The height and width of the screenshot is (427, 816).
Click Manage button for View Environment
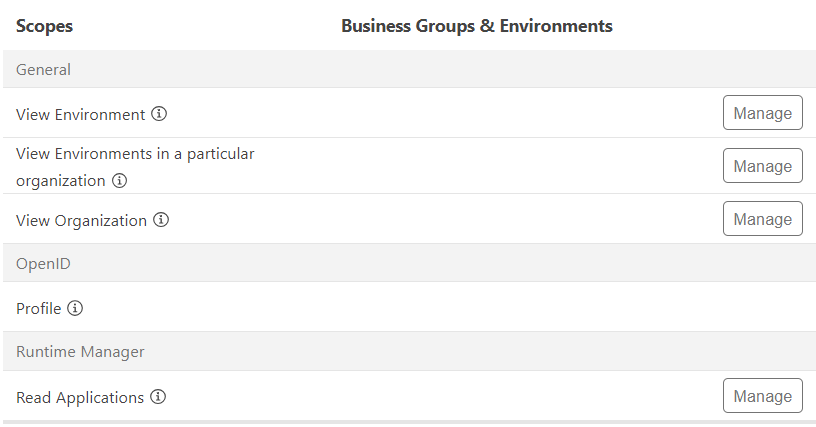click(762, 112)
